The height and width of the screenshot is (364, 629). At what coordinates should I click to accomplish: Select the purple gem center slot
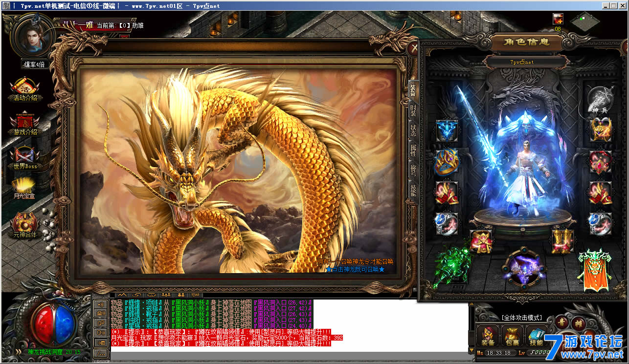point(524,268)
